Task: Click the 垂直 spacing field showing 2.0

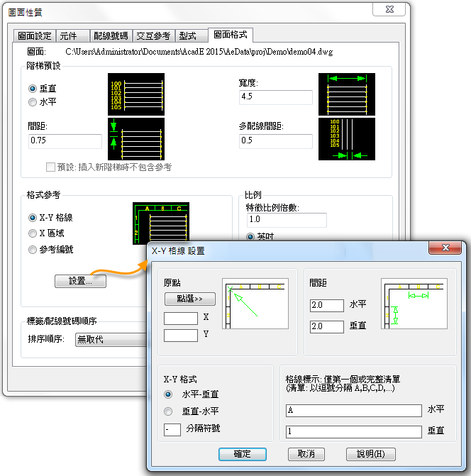Action: click(327, 326)
